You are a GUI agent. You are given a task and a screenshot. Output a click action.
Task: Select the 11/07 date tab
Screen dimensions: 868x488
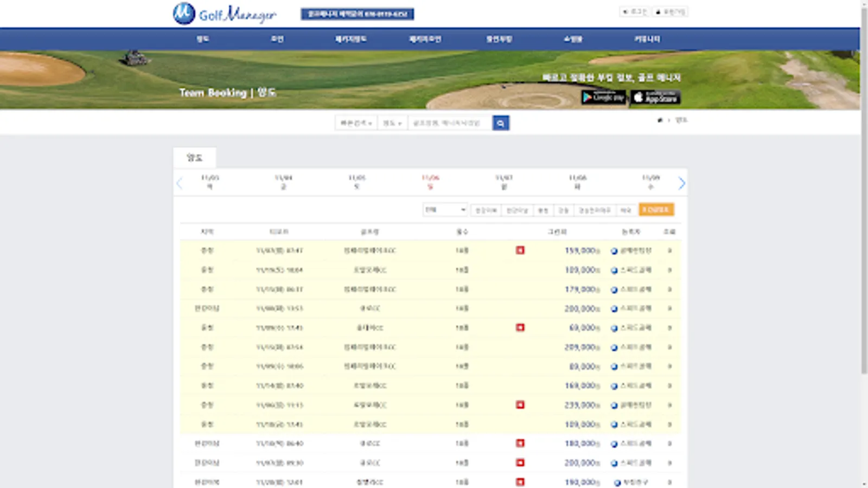pyautogui.click(x=504, y=182)
